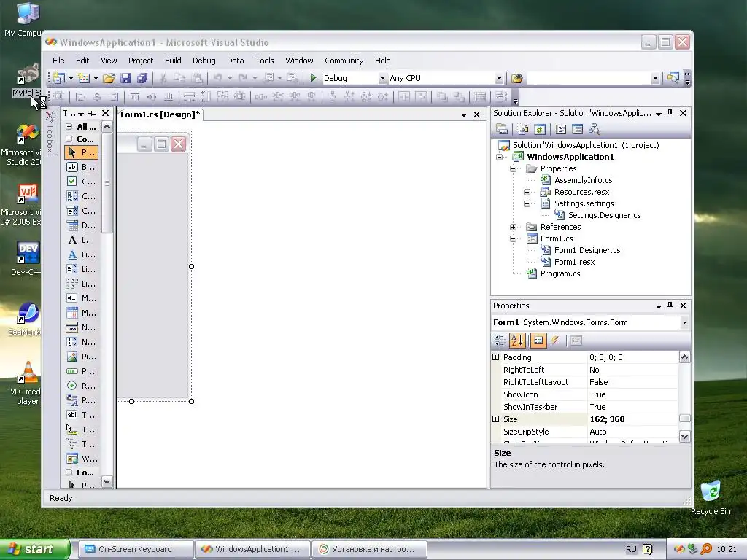The height and width of the screenshot is (560, 747).
Task: Expand the All Windows Forms toolbox group
Action: pyautogui.click(x=69, y=127)
